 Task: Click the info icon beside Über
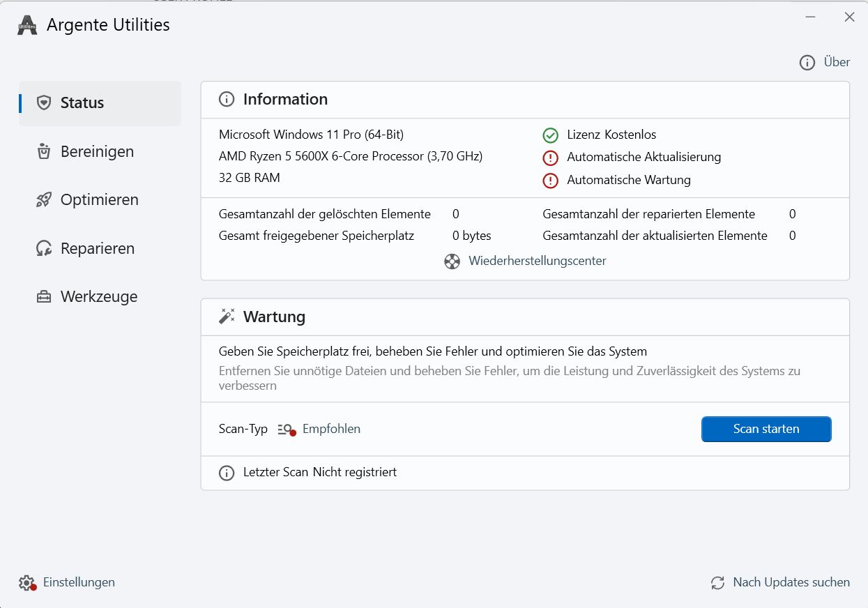pos(807,63)
